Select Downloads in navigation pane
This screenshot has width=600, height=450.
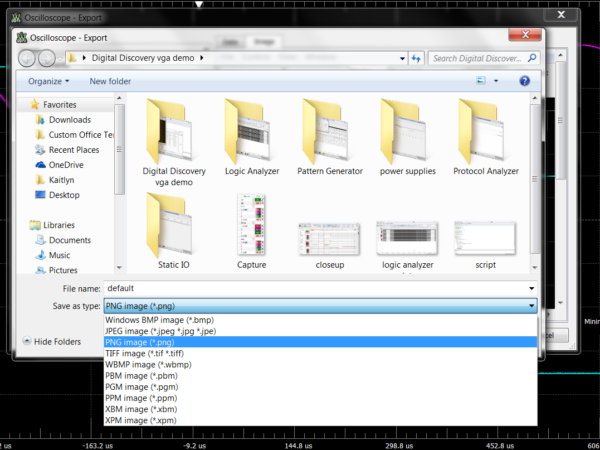pyautogui.click(x=70, y=120)
